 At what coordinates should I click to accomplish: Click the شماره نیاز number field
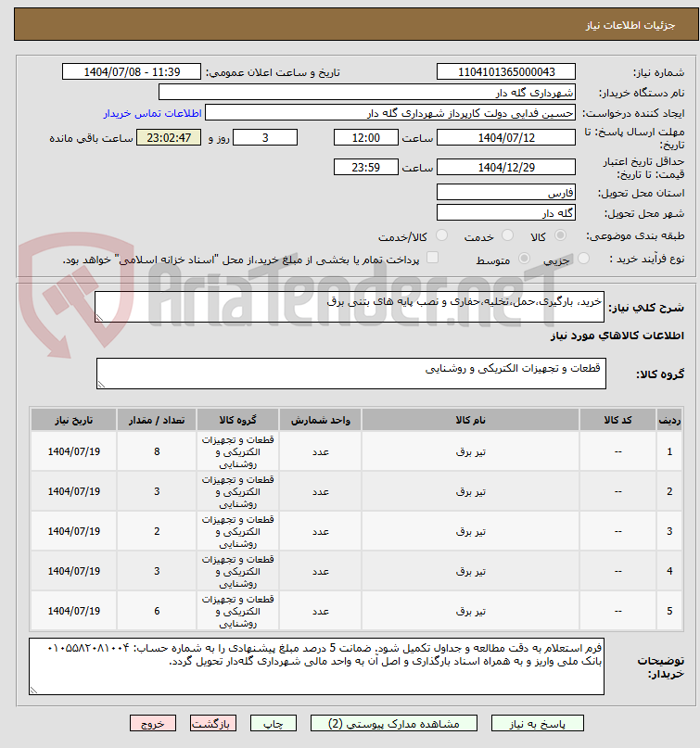pos(506,72)
